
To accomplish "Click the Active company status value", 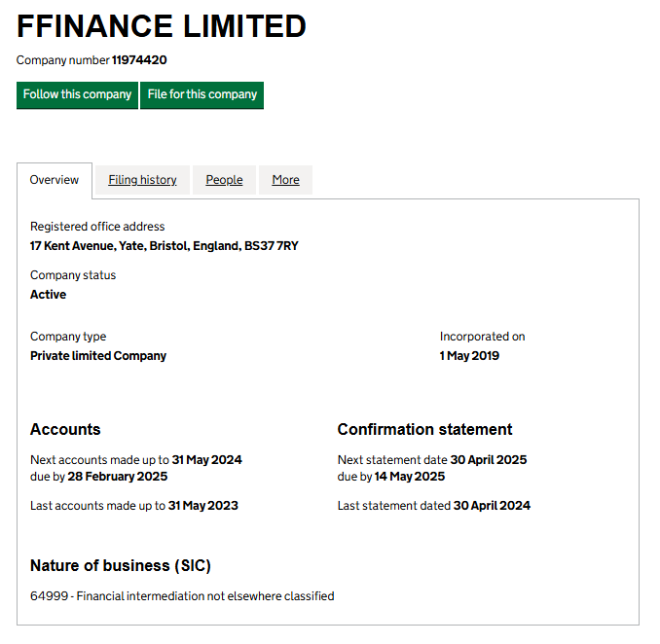I will (x=49, y=295).
